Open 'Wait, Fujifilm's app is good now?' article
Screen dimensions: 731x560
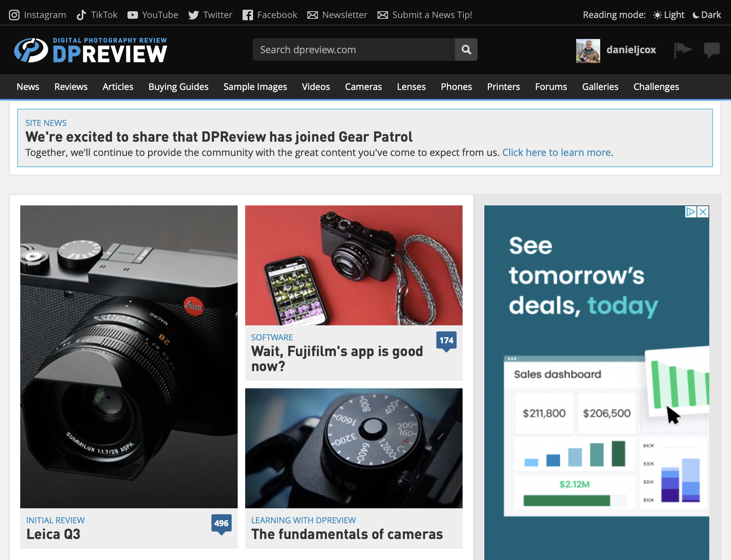(x=337, y=359)
